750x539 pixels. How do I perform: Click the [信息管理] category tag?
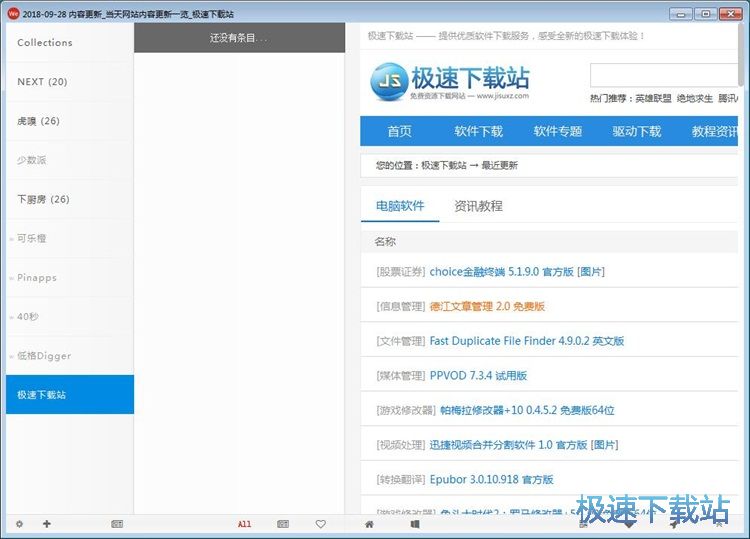click(401, 306)
